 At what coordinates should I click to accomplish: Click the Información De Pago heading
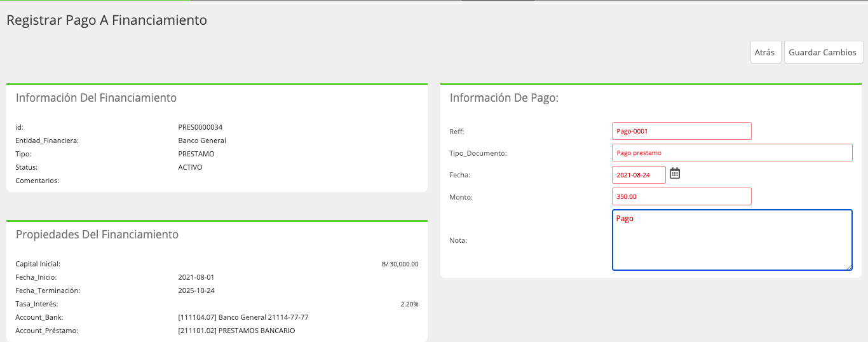(x=504, y=98)
